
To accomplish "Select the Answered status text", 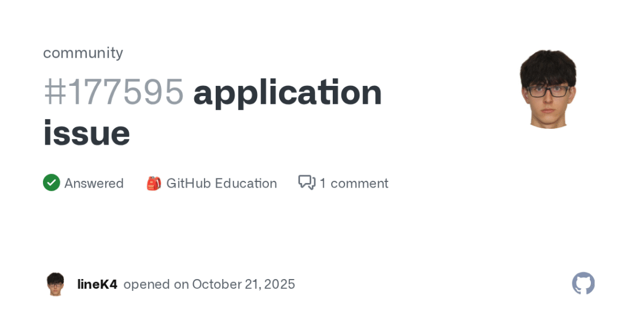I will [x=94, y=183].
